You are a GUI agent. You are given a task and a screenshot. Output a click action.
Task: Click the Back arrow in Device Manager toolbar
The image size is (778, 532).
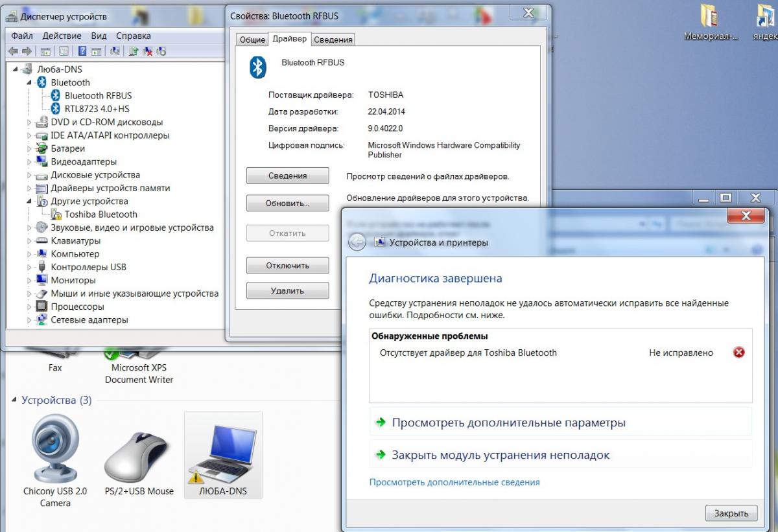(13, 51)
